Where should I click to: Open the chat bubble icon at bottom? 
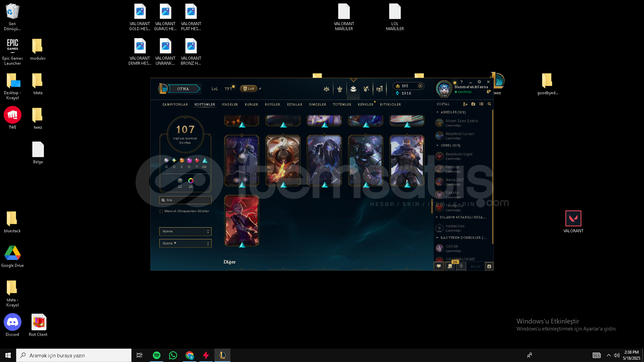click(439, 266)
